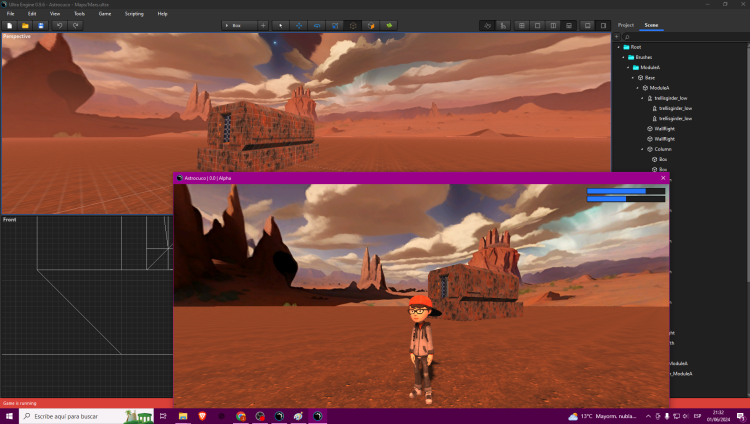This screenshot has height=424, width=750.
Task: Select the Base object in scene tree
Action: coord(650,78)
